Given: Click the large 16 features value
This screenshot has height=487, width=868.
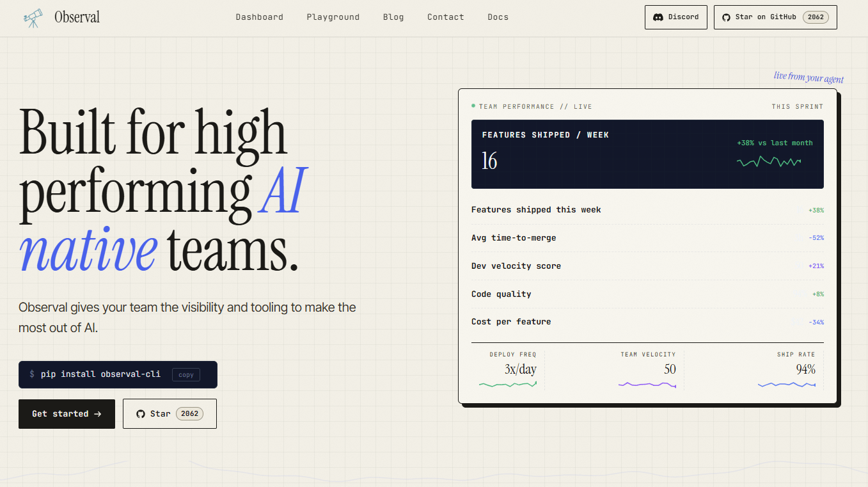Looking at the screenshot, I should click(x=489, y=161).
